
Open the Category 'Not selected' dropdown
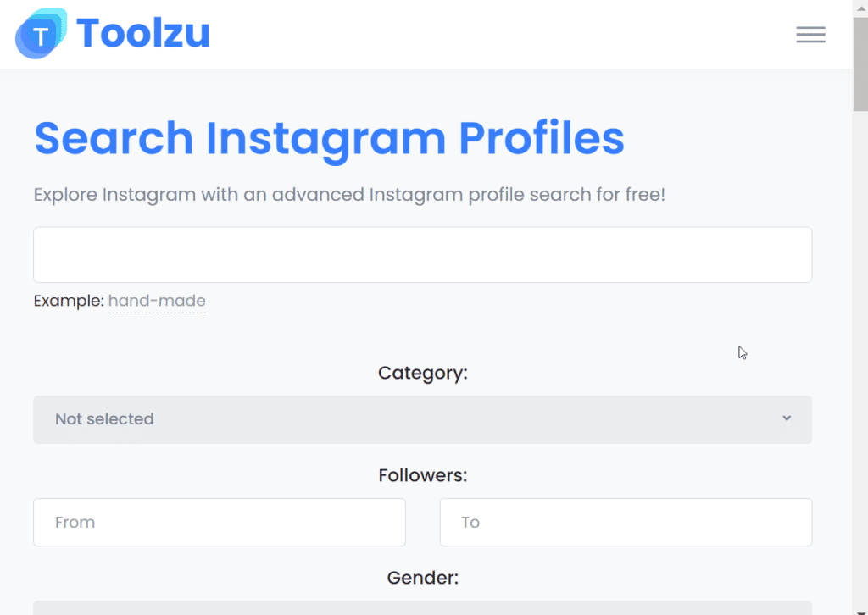pyautogui.click(x=422, y=419)
